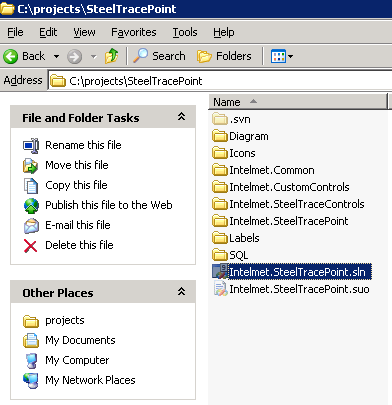This screenshot has height=405, width=392.
Task: Click the My Computer icon
Action: tap(31, 361)
